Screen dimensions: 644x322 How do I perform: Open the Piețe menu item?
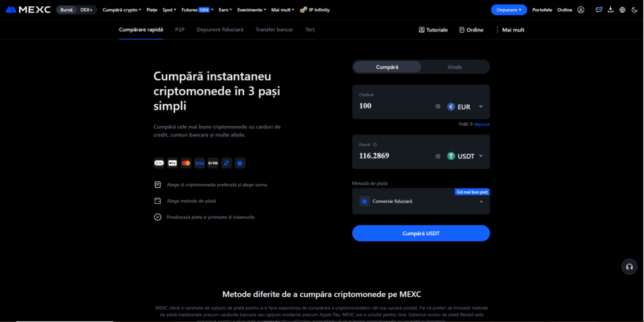coord(152,10)
